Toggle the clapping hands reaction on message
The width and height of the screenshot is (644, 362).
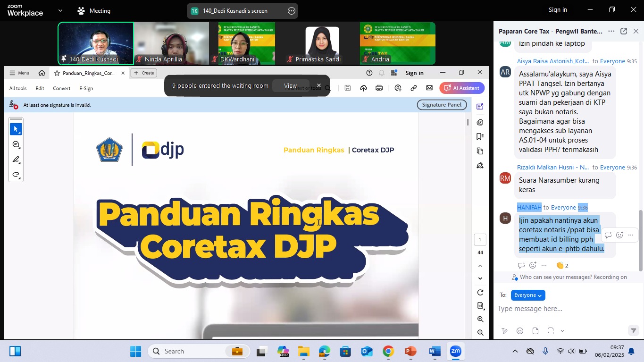[x=562, y=266]
